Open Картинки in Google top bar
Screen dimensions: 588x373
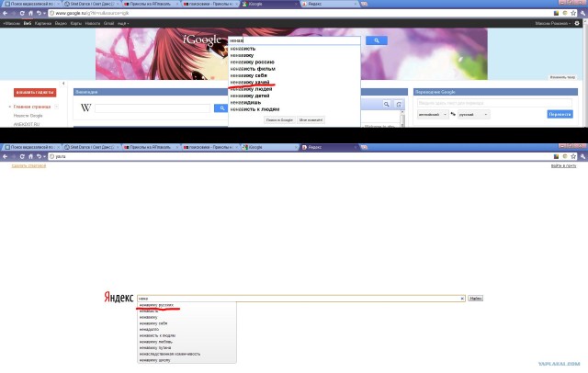(x=43, y=23)
